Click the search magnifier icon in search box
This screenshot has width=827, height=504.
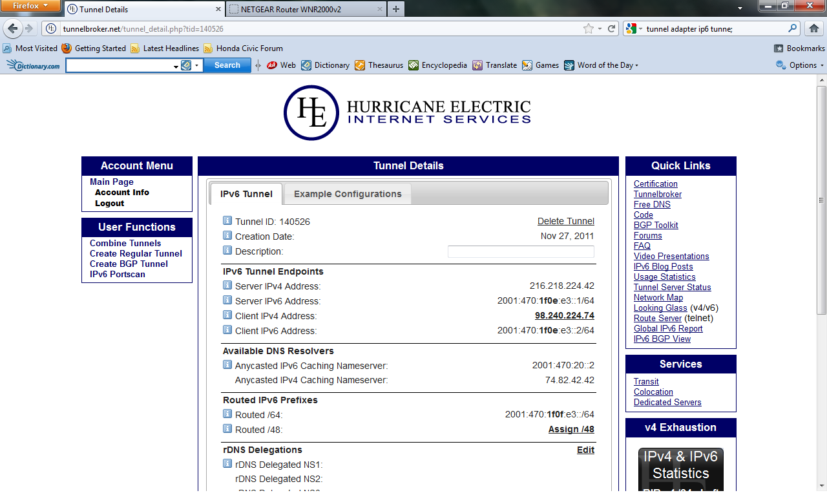pyautogui.click(x=793, y=28)
